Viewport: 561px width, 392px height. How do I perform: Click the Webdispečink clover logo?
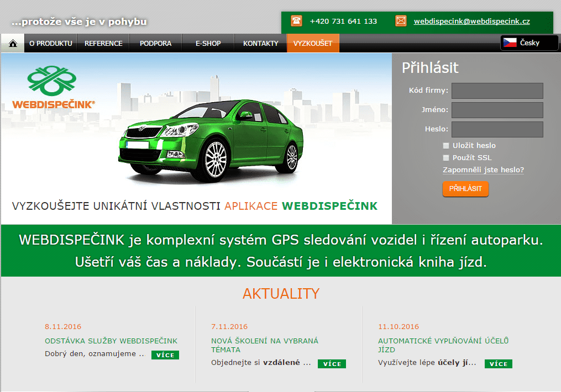(x=53, y=81)
